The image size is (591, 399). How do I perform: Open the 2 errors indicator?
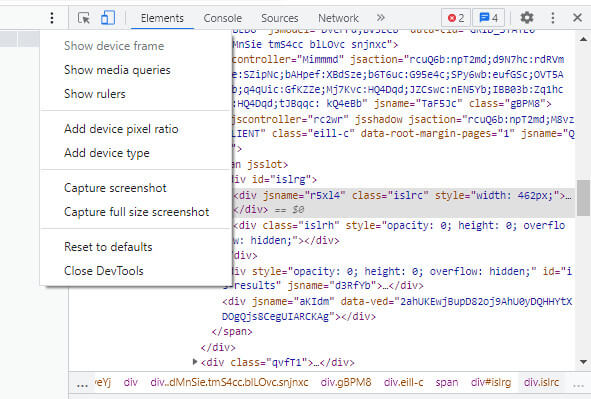click(455, 18)
